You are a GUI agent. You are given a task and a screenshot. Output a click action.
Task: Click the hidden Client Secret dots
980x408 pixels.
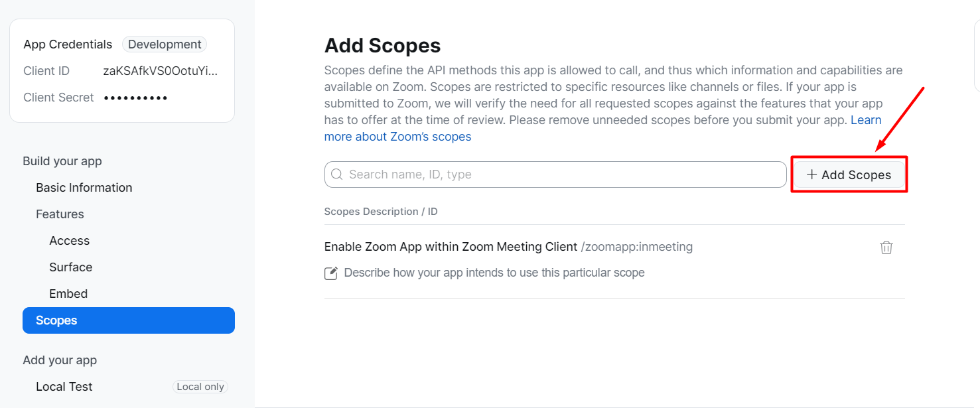[135, 97]
